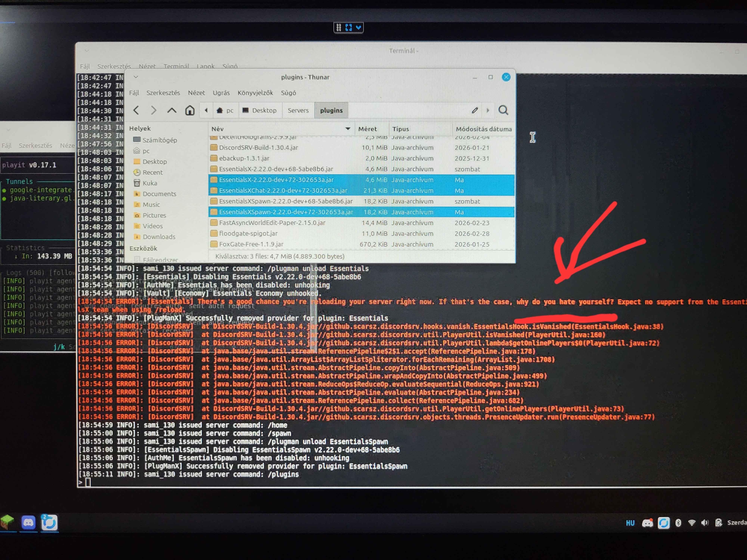Screen dimensions: 747x560
Task: Open Downloads in sidebar
Action: click(x=155, y=237)
